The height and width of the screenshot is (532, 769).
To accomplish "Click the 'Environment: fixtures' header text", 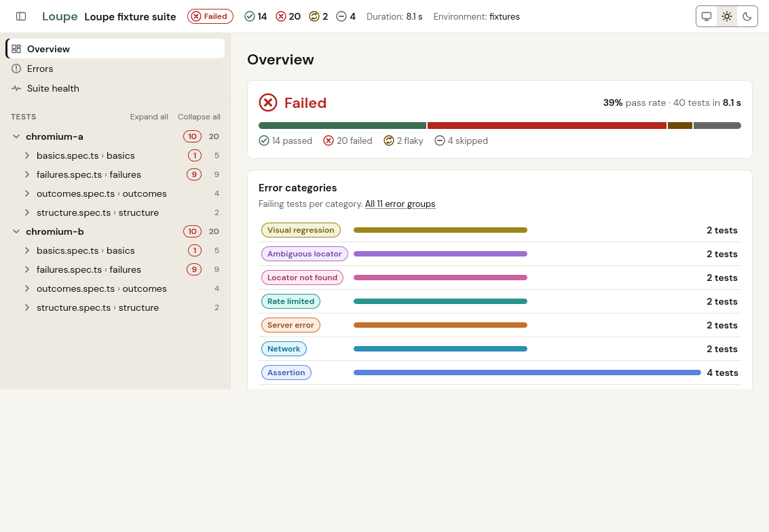I will [476, 17].
